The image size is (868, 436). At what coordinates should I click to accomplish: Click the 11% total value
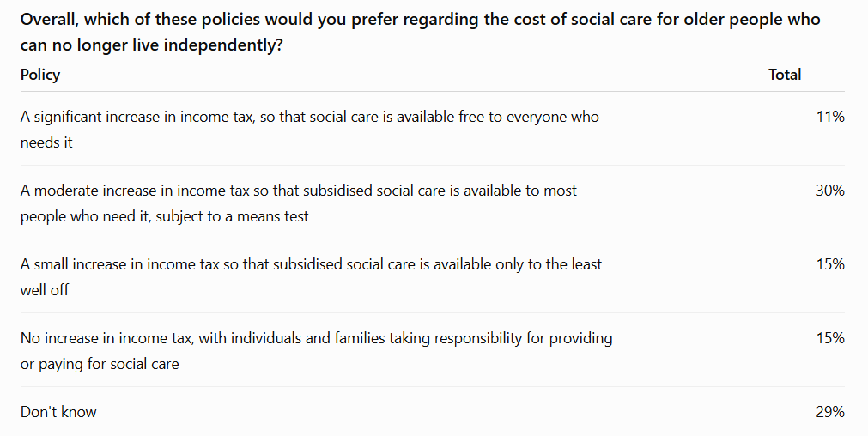(830, 117)
